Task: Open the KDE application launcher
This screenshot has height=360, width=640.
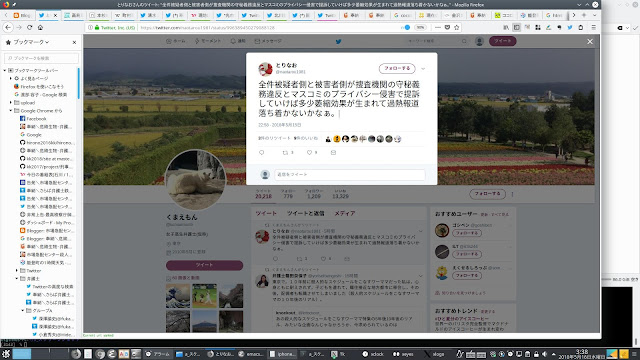Action: tap(6, 354)
